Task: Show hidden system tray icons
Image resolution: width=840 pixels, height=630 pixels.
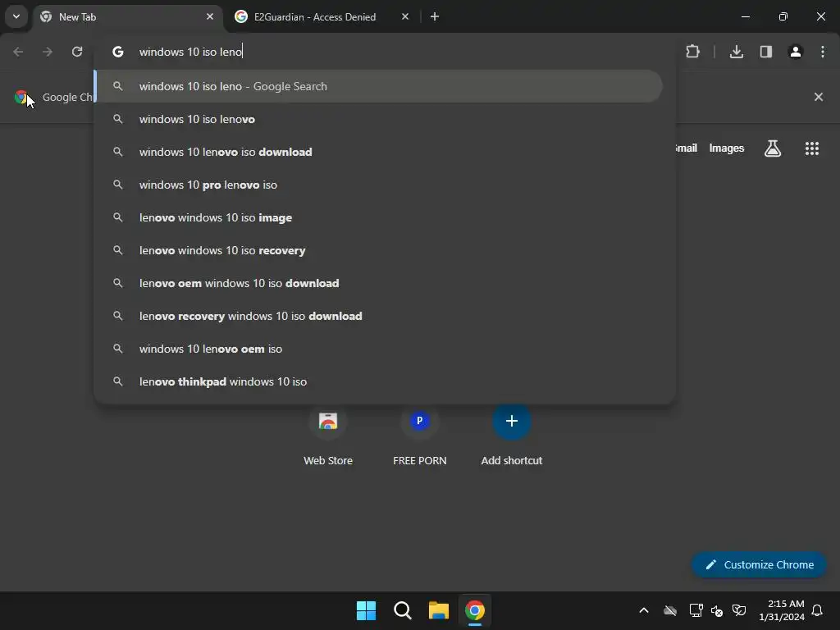Action: pos(644,610)
